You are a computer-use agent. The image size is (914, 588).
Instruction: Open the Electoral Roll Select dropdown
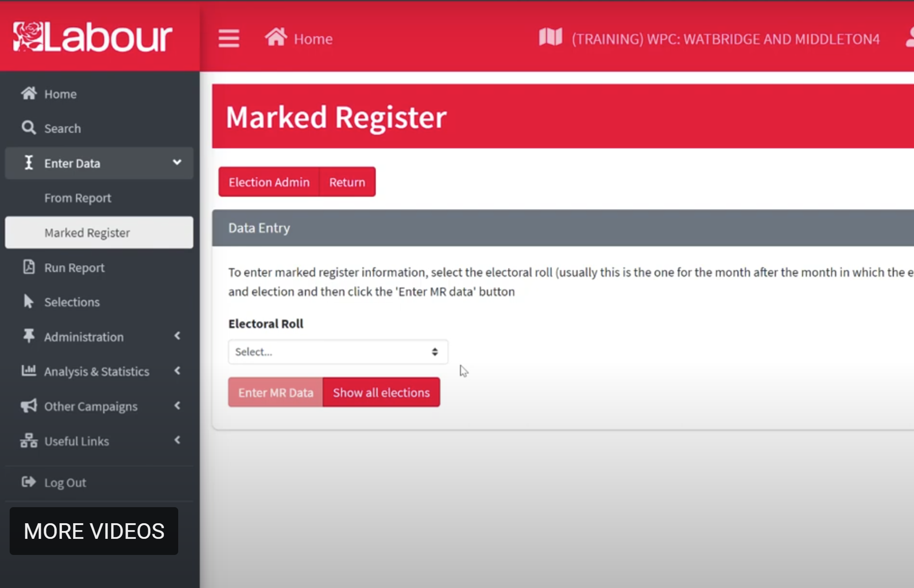(338, 352)
